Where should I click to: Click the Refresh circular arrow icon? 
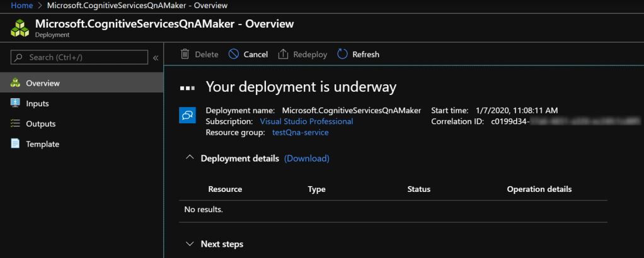tap(343, 54)
